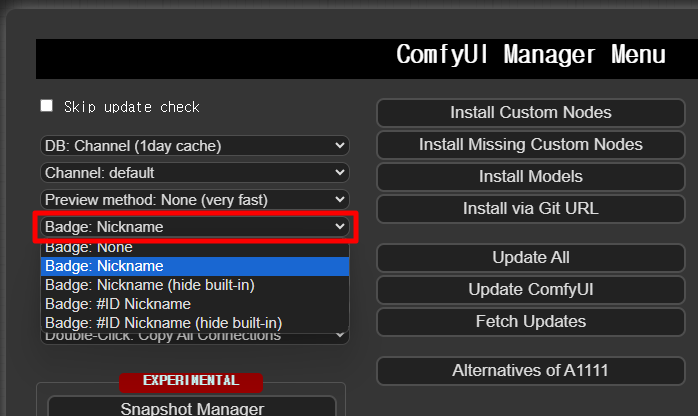Click Install via Git URL button
Image resolution: width=698 pixels, height=416 pixels.
pyautogui.click(x=531, y=209)
